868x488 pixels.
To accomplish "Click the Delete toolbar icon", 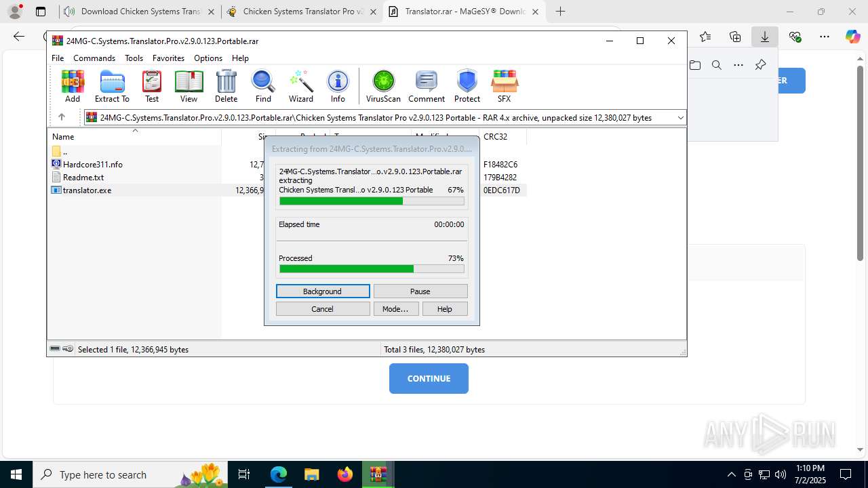I will click(x=226, y=86).
